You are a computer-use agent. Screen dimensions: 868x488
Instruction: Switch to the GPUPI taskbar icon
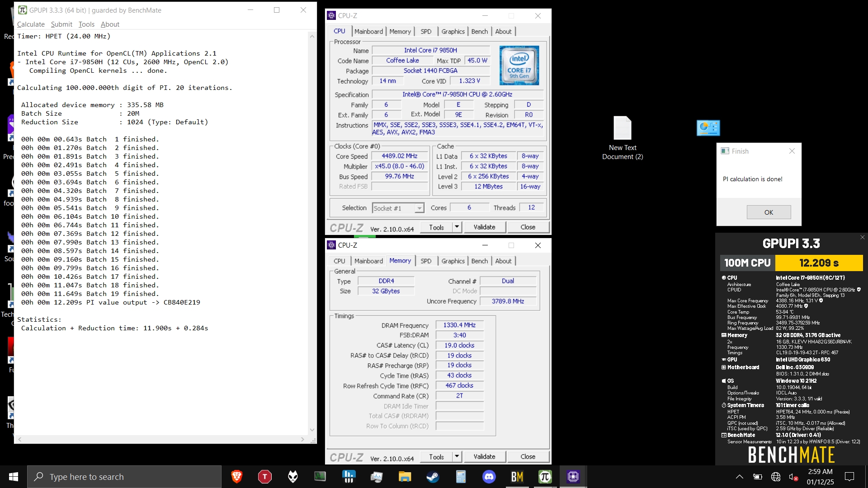(545, 477)
